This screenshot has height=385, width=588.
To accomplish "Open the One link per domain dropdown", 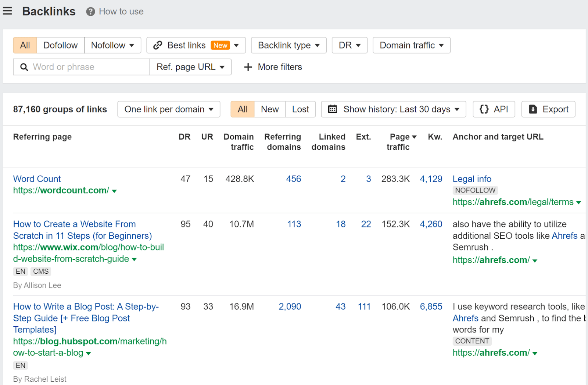I will point(168,109).
